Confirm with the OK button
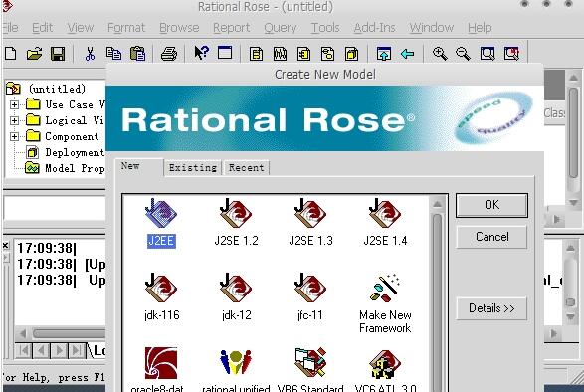584x392 pixels. pos(492,205)
